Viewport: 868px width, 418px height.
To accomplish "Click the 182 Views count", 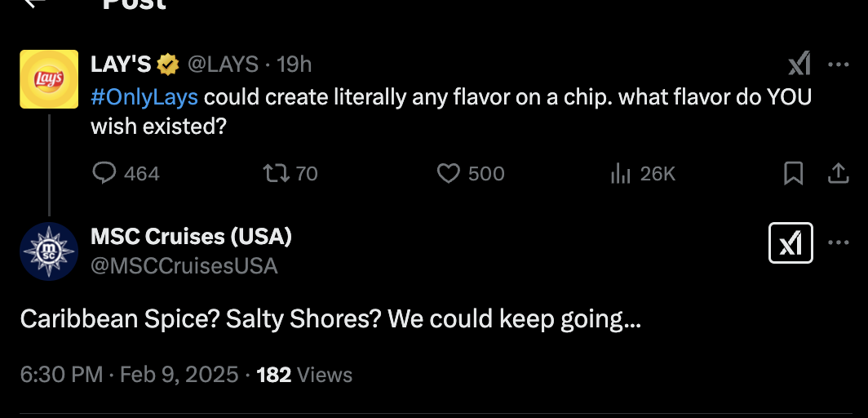I will tap(304, 375).
